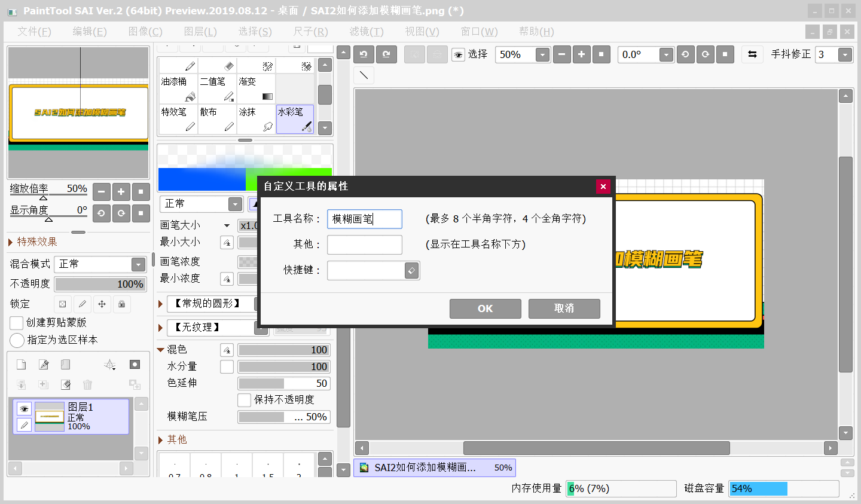Viewport: 861px width, 504px height.
Task: Click the undo arrow in the top toolbar
Action: 364,54
